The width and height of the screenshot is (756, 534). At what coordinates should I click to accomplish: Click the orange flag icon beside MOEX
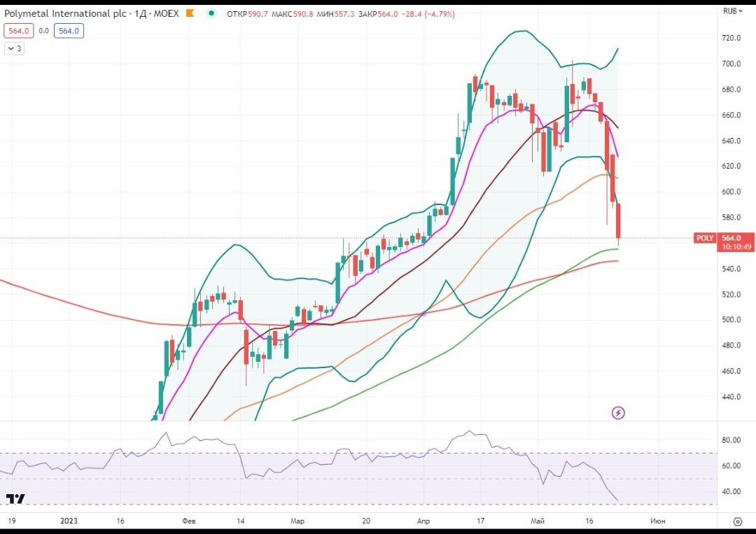190,13
